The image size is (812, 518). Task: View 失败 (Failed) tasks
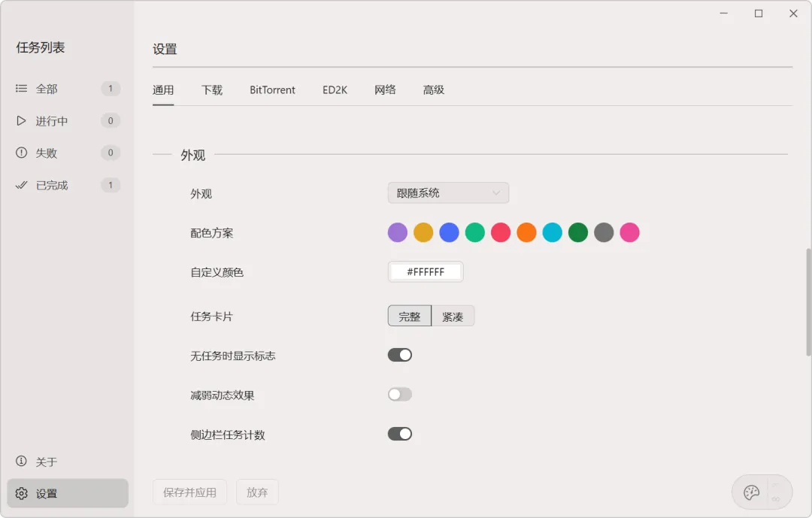tap(68, 153)
